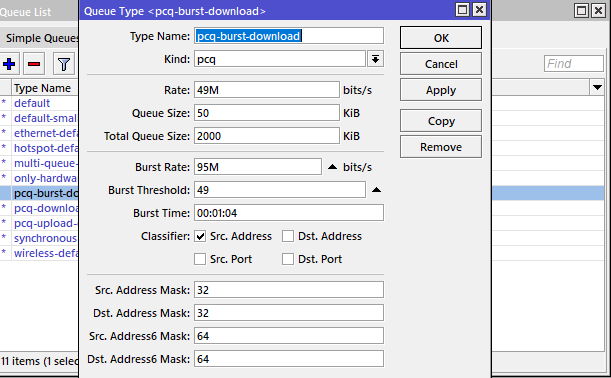611x378 pixels.
Task: Close the Queue Type dialog
Action: 479,10
